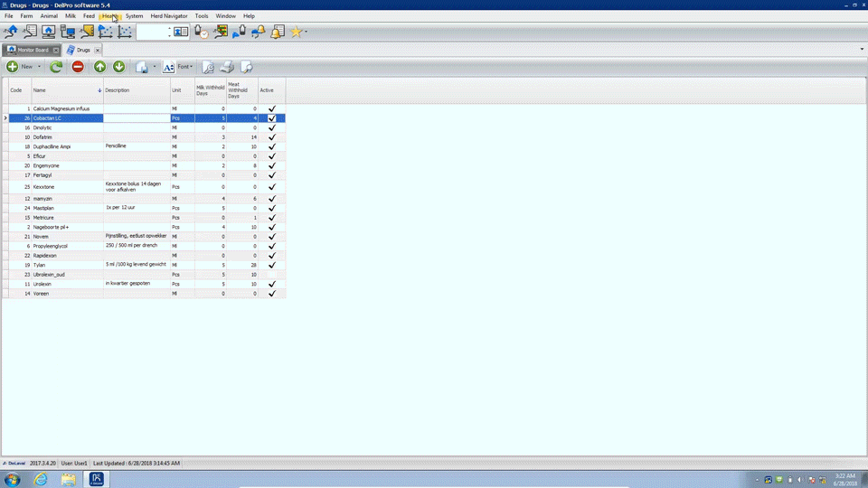Click the yellow bell alarm icon
This screenshot has width=868, height=488.
(278, 32)
